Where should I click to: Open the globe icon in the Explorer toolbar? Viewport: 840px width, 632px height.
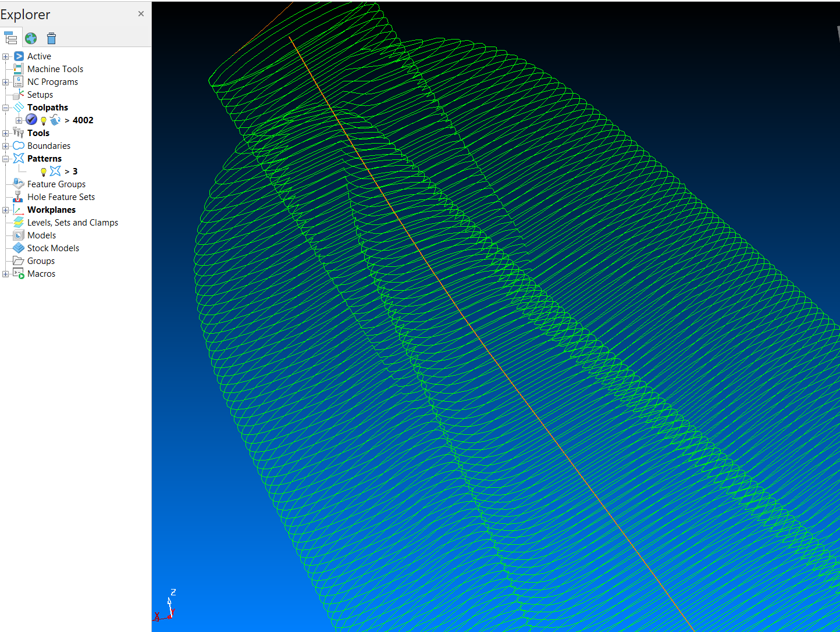tap(30, 37)
